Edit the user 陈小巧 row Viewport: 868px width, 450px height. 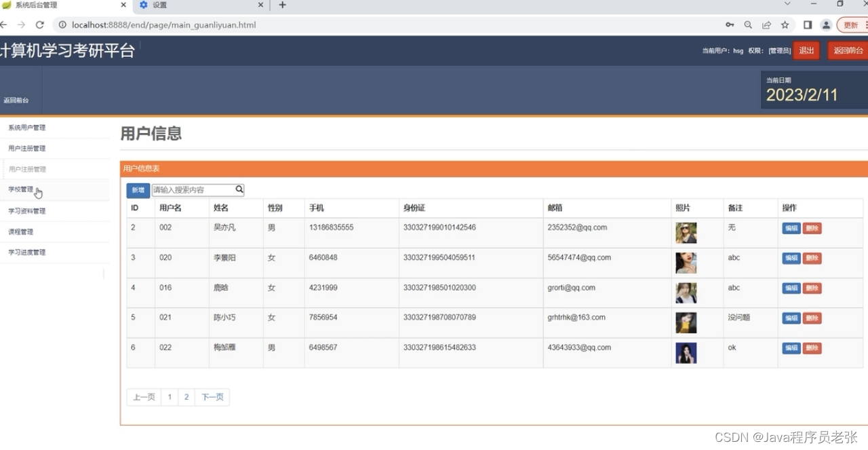791,318
